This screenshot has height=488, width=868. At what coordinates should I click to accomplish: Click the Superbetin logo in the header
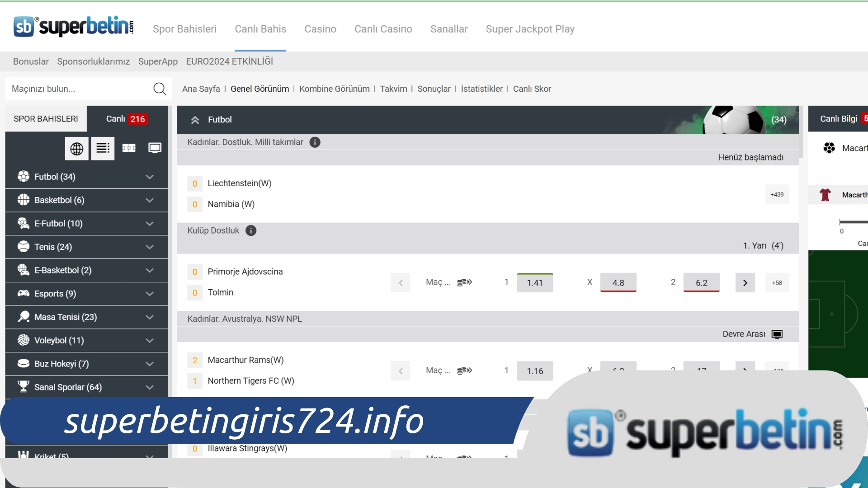[x=74, y=26]
